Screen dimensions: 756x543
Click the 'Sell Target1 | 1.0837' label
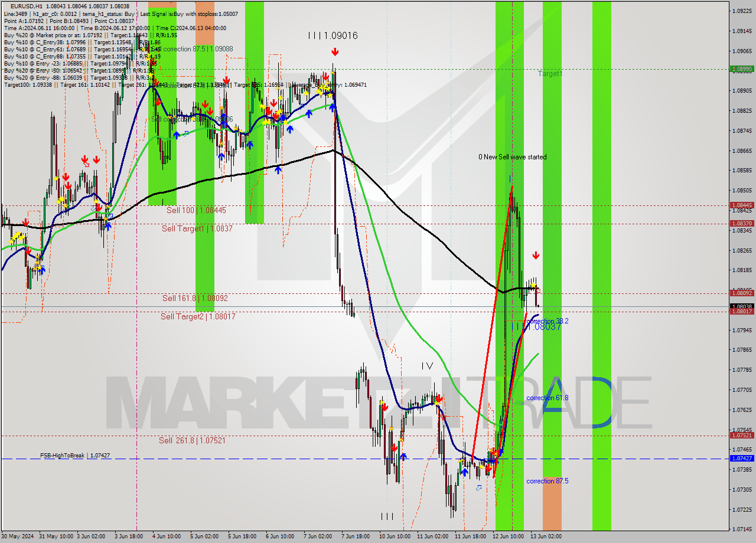197,228
